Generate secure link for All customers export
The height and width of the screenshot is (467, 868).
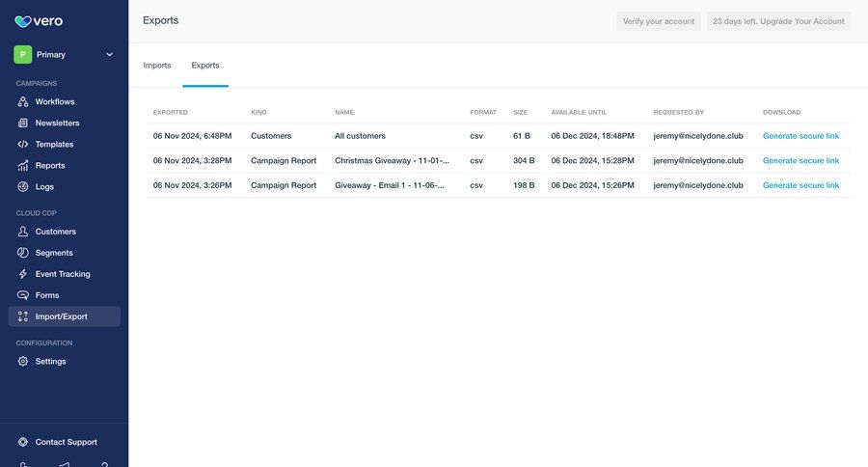(801, 136)
